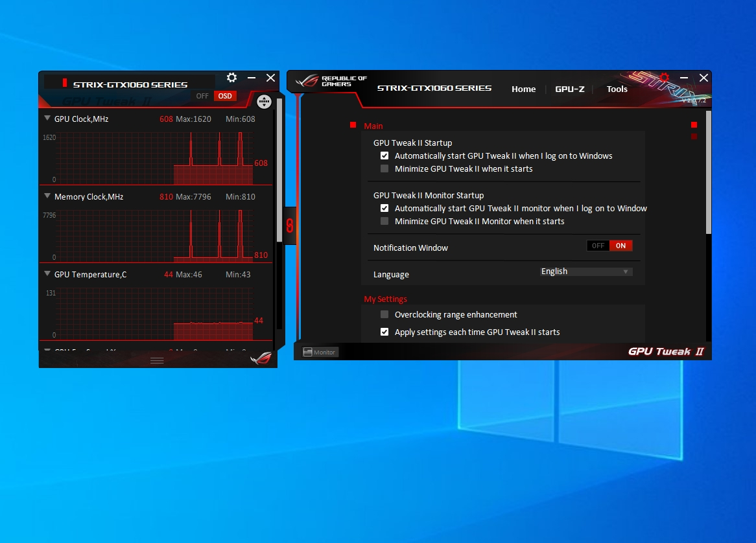
Task: Turn OSD off in monitor window
Action: 202,96
